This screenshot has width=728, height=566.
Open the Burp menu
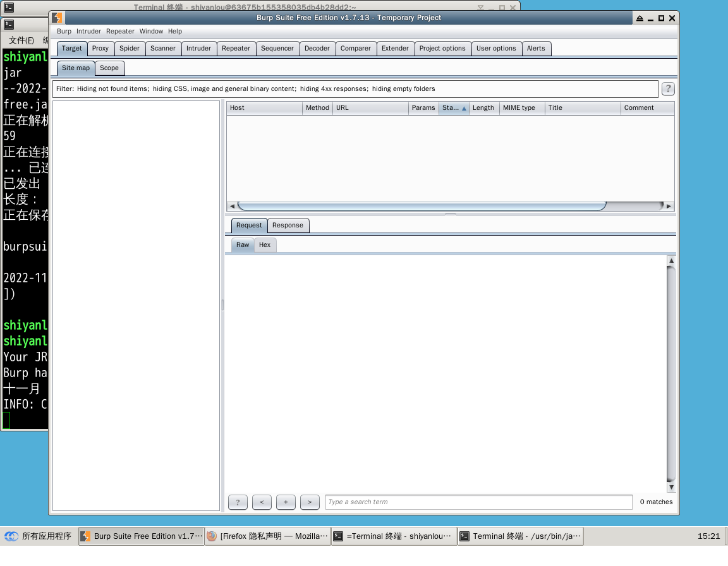coord(64,31)
